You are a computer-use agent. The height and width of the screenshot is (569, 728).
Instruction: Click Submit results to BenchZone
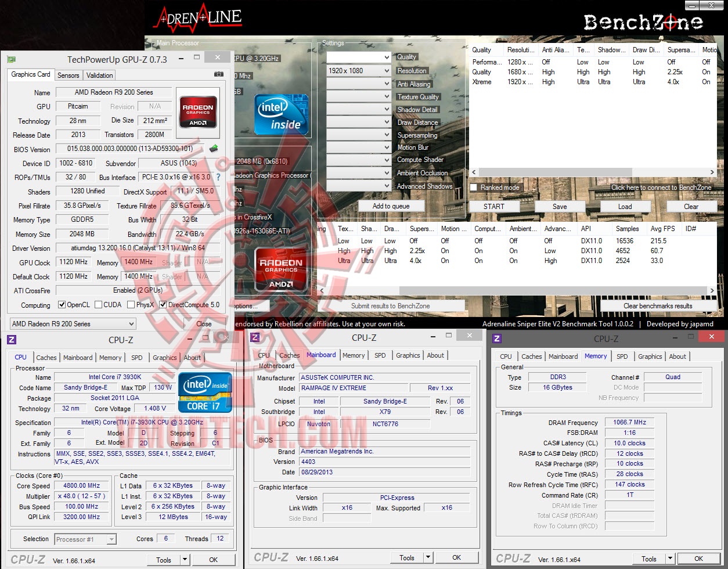pyautogui.click(x=391, y=306)
